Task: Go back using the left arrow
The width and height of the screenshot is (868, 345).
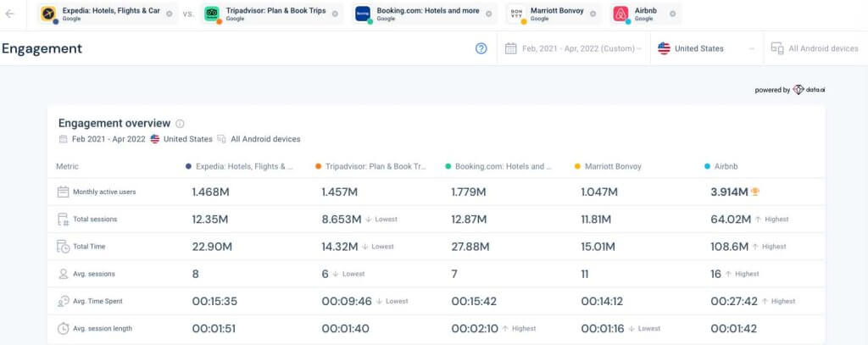Action: (x=9, y=14)
